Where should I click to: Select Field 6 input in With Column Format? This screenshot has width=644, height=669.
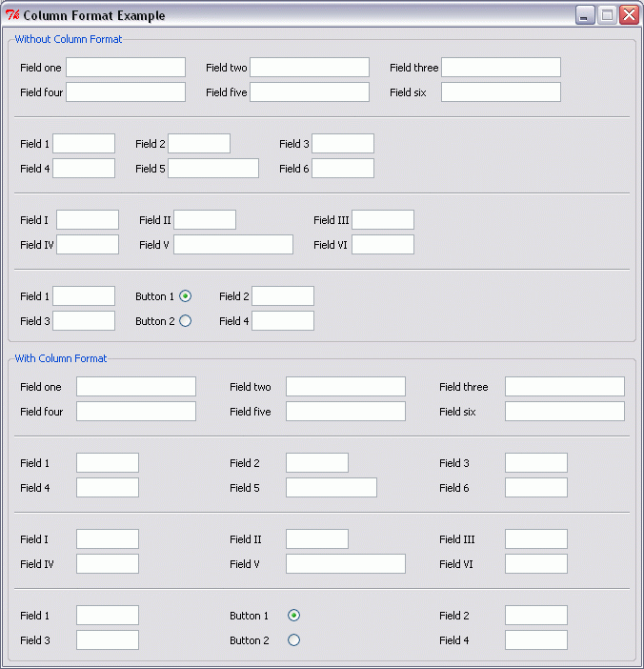[535, 488]
